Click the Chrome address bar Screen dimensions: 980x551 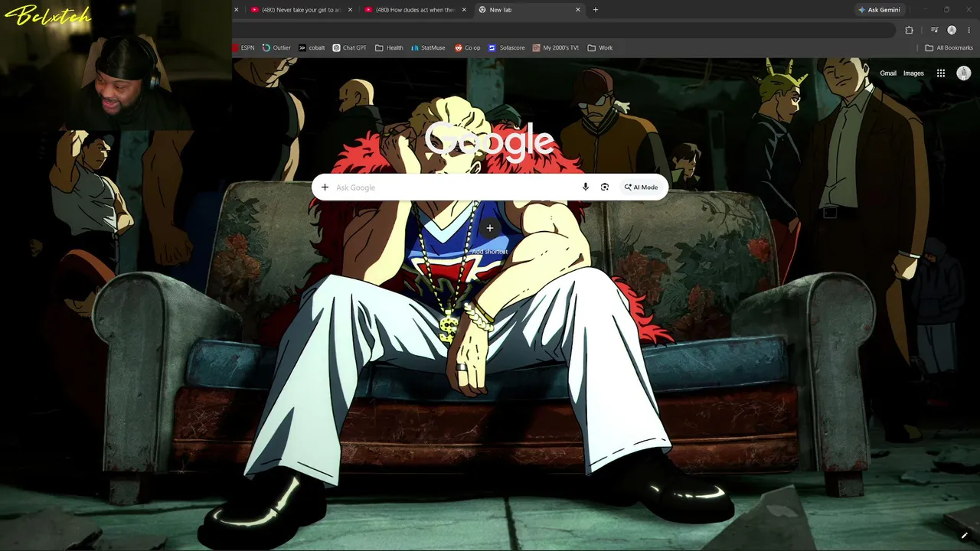pyautogui.click(x=563, y=30)
